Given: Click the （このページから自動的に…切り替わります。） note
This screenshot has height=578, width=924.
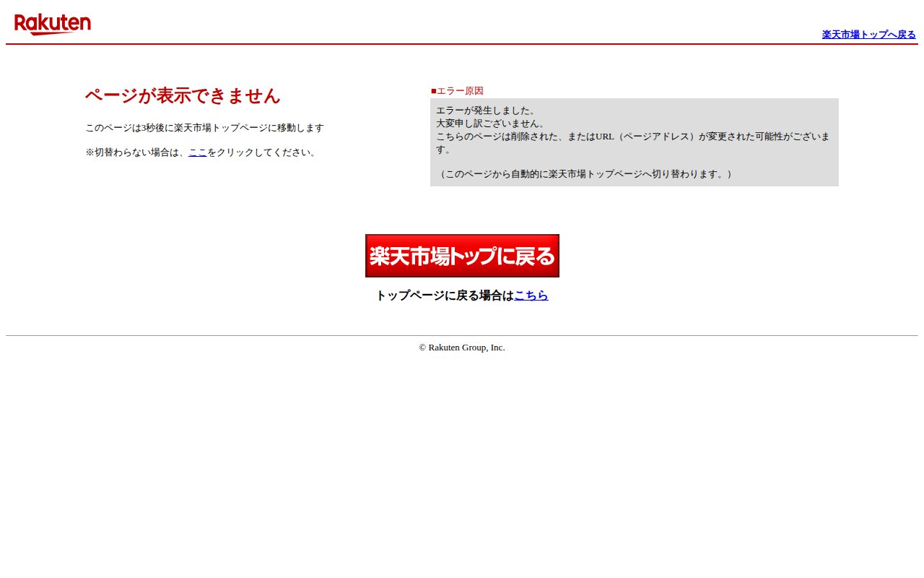Looking at the screenshot, I should tap(586, 174).
